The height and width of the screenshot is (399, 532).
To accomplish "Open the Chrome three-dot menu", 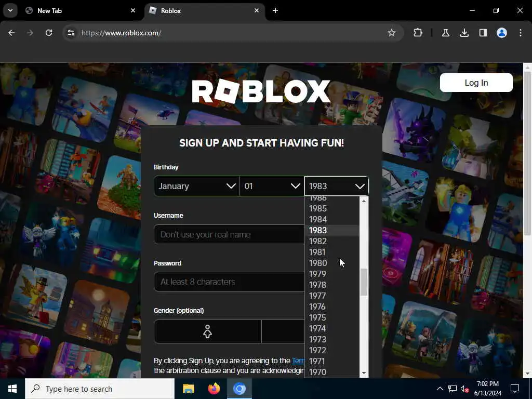I will 521,33.
